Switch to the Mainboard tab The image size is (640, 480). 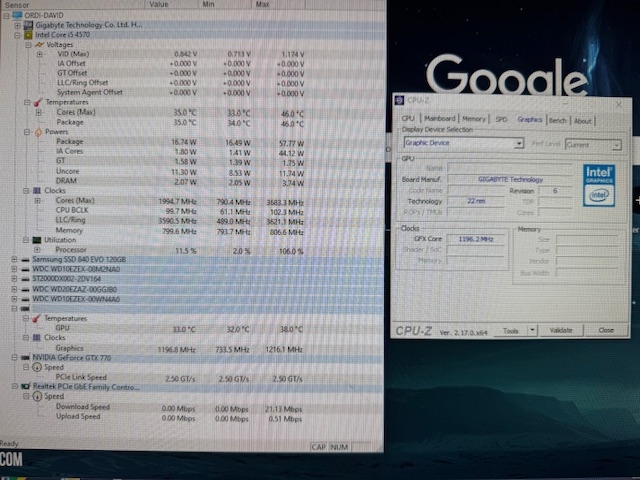pos(440,118)
